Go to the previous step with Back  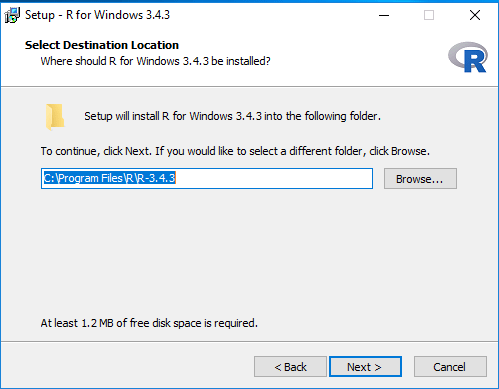click(290, 367)
